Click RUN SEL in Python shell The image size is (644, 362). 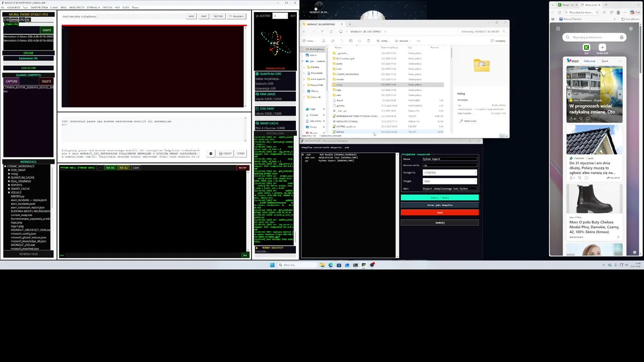111,168
